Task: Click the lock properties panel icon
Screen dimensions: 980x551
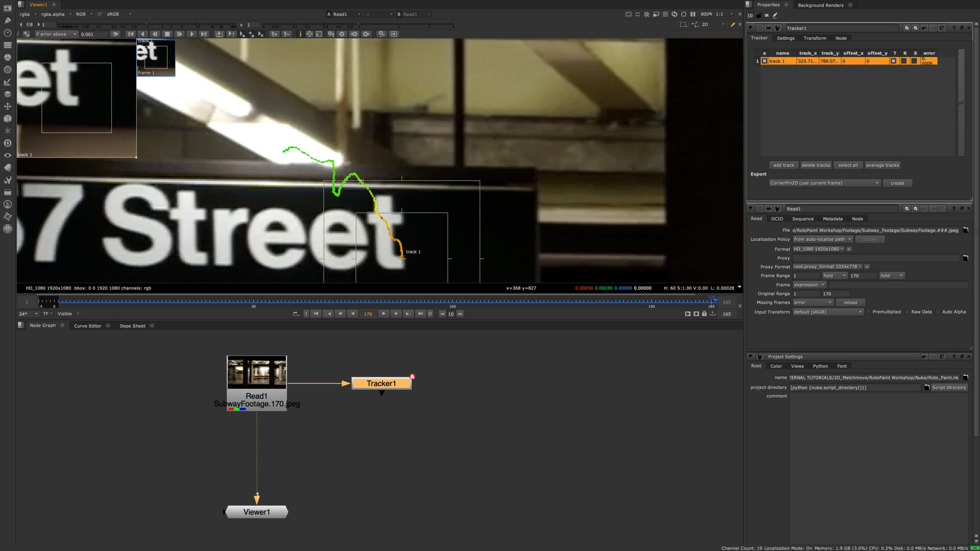Action: [758, 15]
